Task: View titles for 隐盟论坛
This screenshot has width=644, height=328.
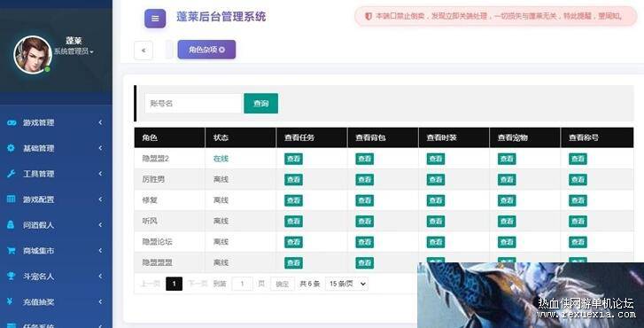Action: pos(578,242)
